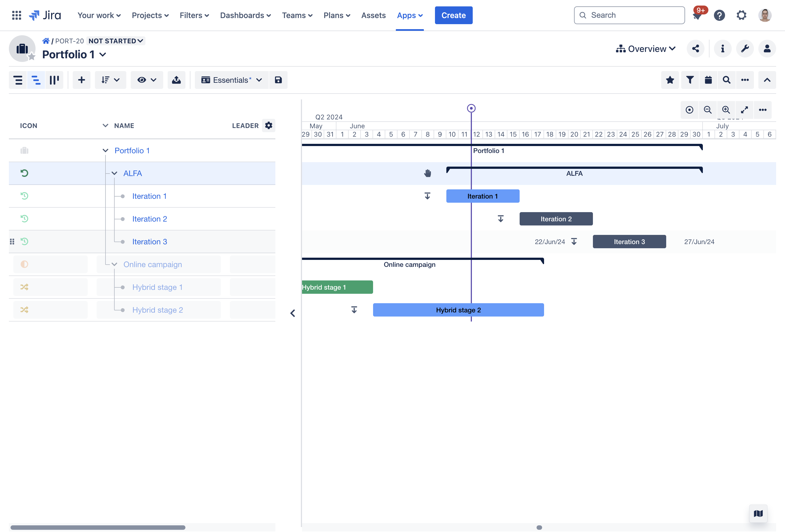Open the Hybrid stage 2 link
The width and height of the screenshot is (785, 532).
pyautogui.click(x=158, y=310)
